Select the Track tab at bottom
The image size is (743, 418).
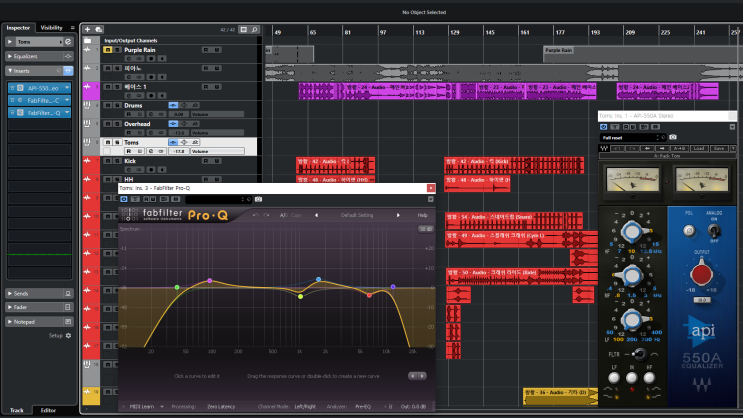click(17, 410)
